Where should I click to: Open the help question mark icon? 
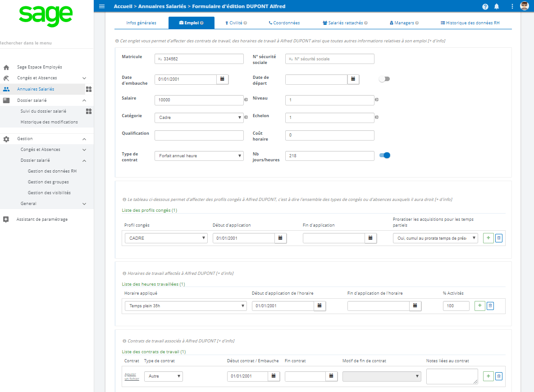click(x=485, y=6)
